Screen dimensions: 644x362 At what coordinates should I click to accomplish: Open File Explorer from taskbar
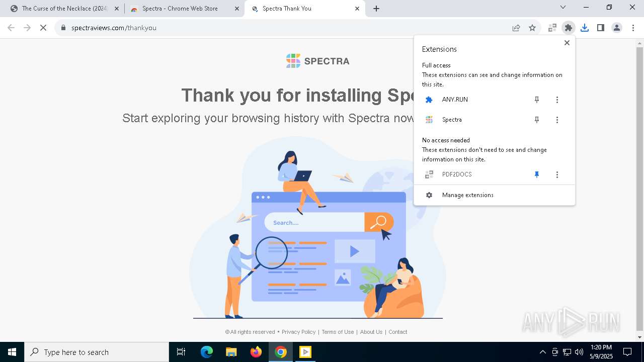231,352
